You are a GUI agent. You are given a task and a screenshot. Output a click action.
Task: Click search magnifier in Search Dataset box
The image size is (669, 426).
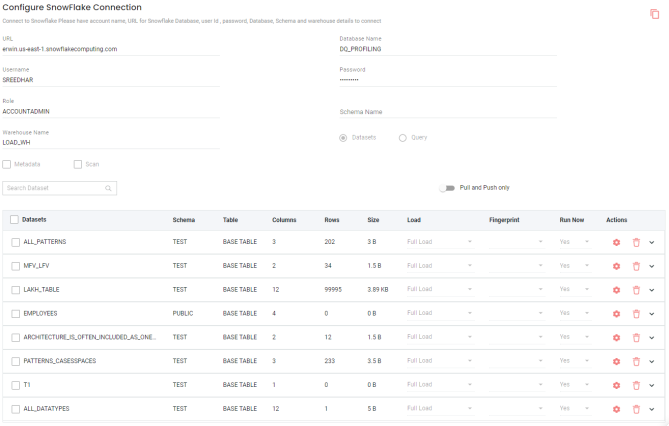click(108, 188)
